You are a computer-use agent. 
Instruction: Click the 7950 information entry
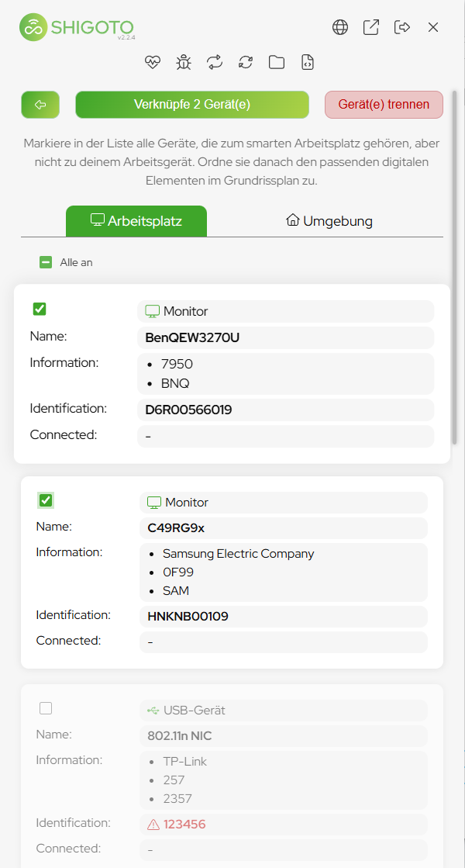(x=177, y=364)
